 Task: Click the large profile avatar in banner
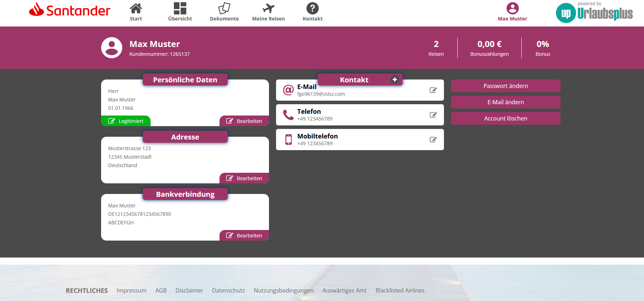[x=112, y=48]
